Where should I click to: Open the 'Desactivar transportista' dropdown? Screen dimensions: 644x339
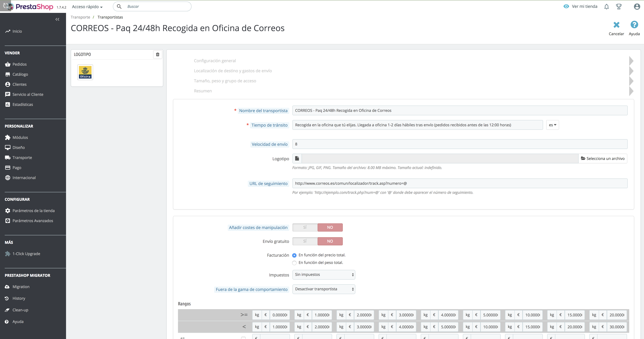click(324, 289)
